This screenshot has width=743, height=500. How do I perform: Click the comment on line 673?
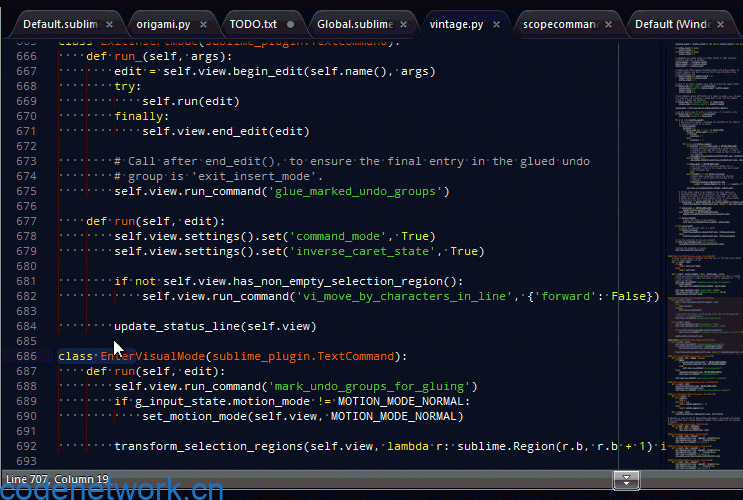click(352, 162)
